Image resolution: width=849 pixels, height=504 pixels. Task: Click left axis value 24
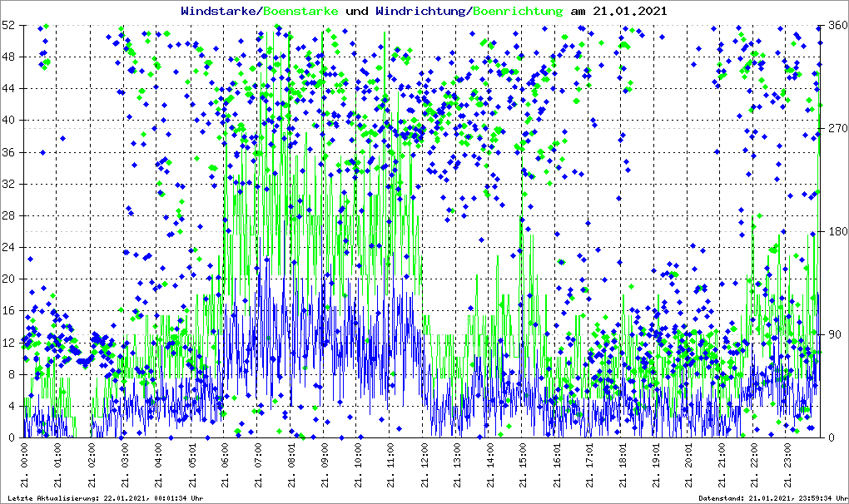[x=7, y=248]
